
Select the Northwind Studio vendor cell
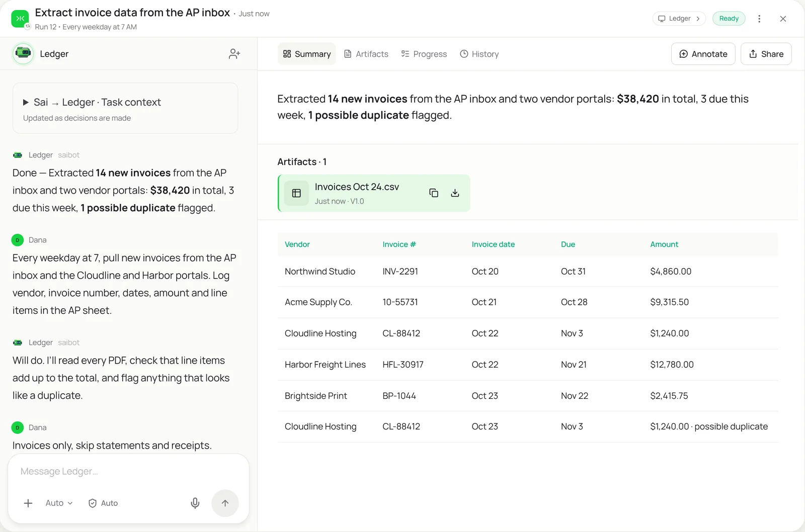click(320, 272)
